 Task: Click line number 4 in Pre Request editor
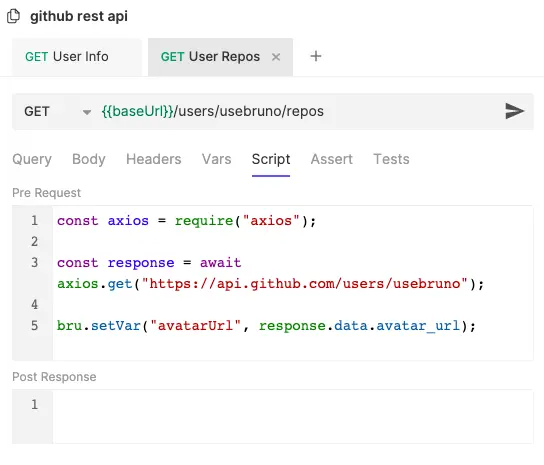34,305
